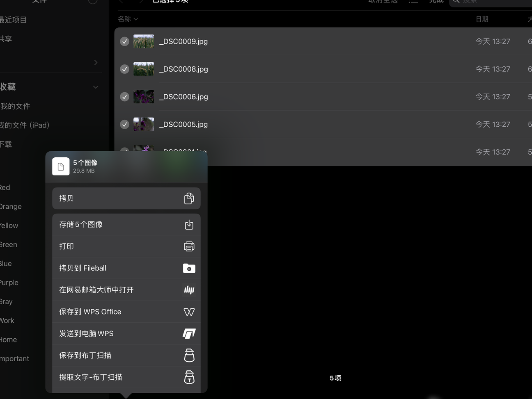Deselect the _DSC0009.jpg checkmark
This screenshot has height=399, width=532.
(124, 41)
